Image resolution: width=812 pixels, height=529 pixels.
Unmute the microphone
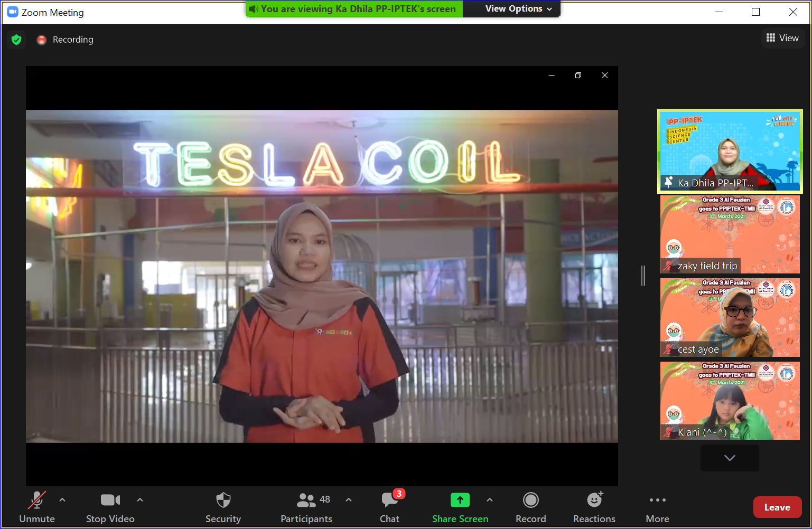37,507
